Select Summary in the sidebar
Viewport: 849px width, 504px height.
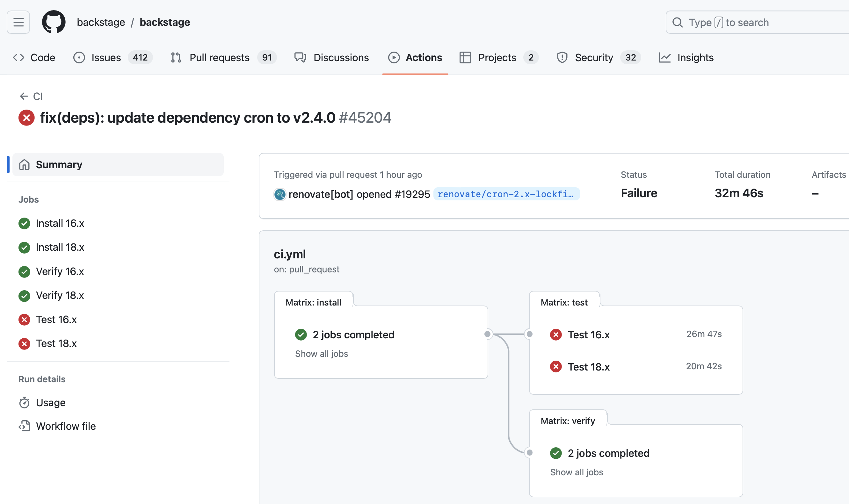tap(118, 165)
